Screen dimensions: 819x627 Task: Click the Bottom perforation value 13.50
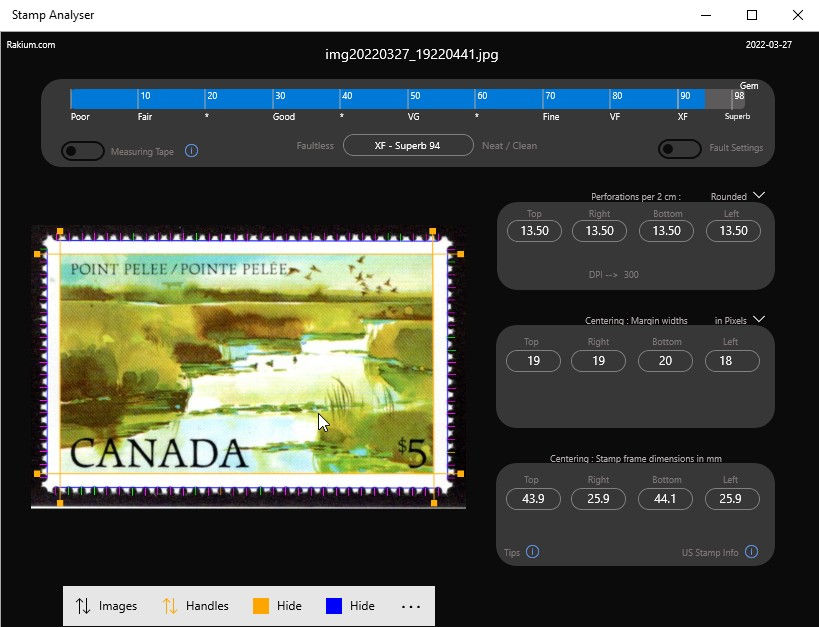coord(666,231)
